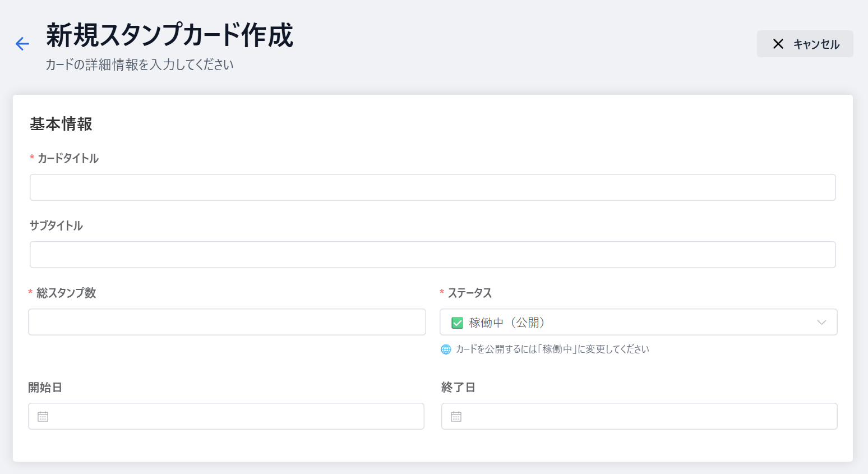This screenshot has height=474, width=868.
Task: Click the hint text about changing to 稼働中
Action: 552,349
